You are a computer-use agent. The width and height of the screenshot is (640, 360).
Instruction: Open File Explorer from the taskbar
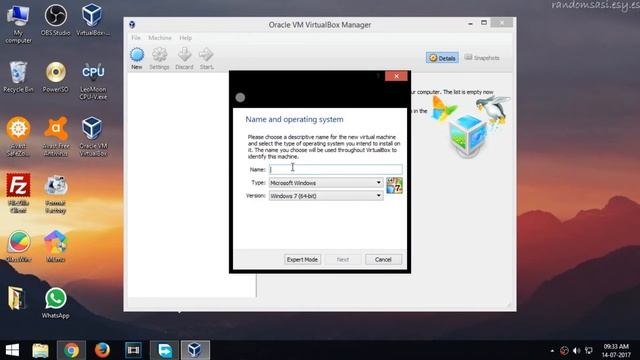point(40,350)
